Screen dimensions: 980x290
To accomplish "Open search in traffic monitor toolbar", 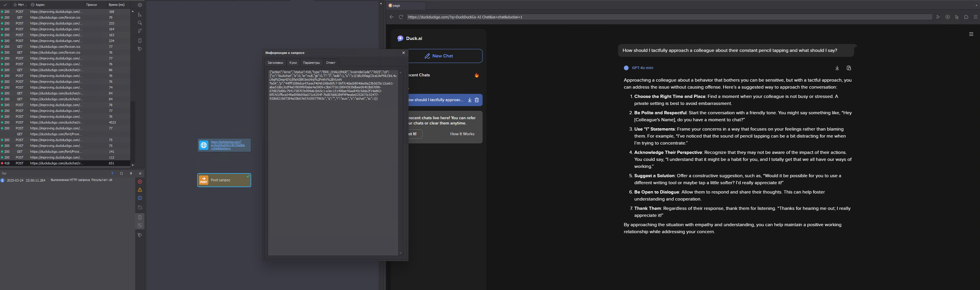I will point(140,23).
